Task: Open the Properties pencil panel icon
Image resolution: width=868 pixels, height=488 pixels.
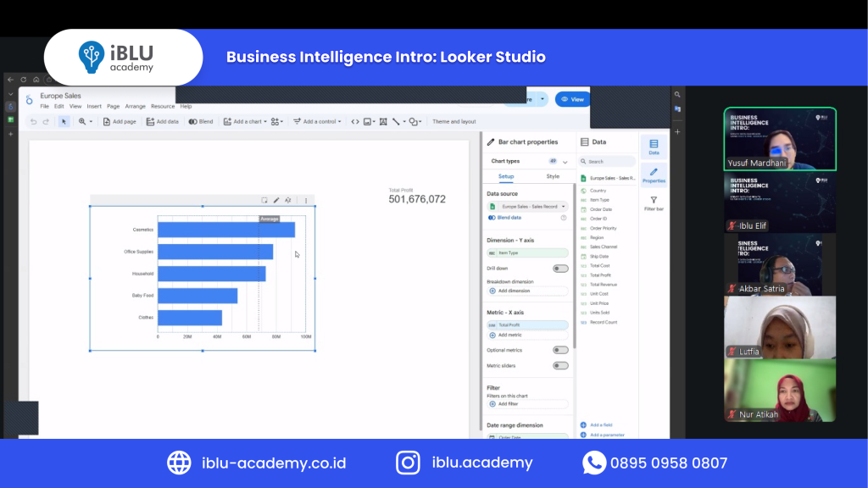Action: point(654,174)
